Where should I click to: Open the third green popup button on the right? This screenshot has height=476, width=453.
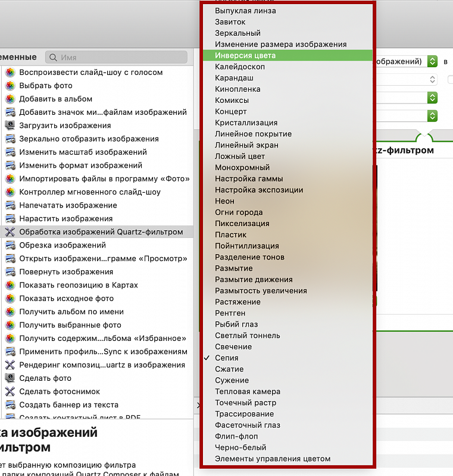[432, 98]
